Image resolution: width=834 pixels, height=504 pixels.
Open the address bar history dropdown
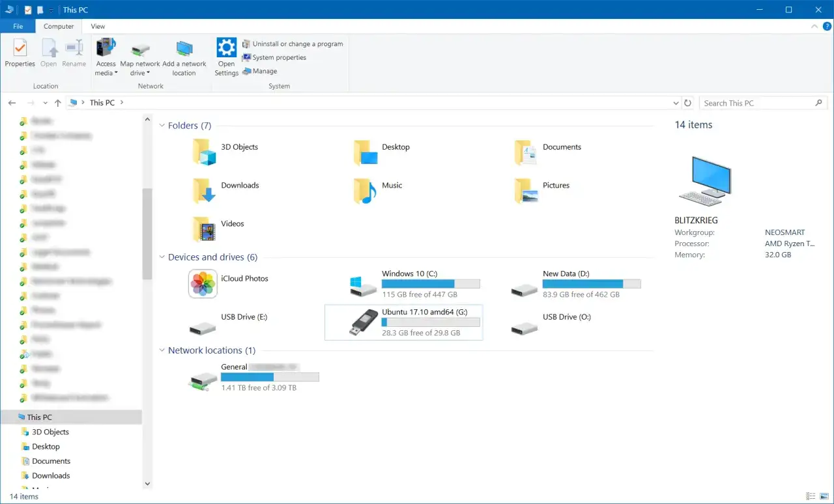tap(676, 103)
